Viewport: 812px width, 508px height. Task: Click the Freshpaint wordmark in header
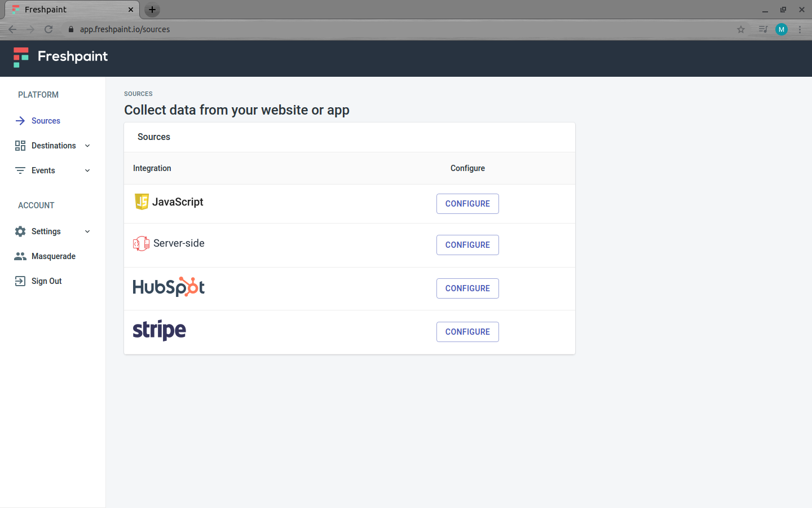(73, 56)
